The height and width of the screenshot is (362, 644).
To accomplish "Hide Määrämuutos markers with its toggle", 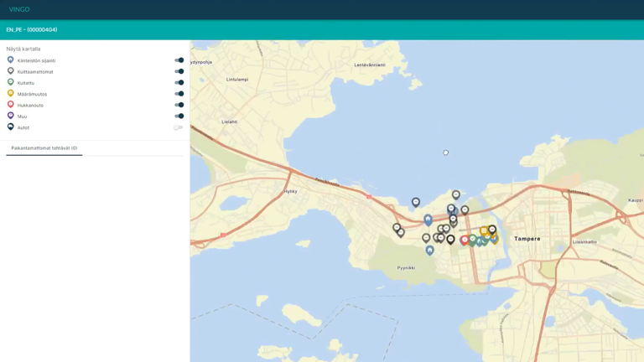I will point(179,94).
